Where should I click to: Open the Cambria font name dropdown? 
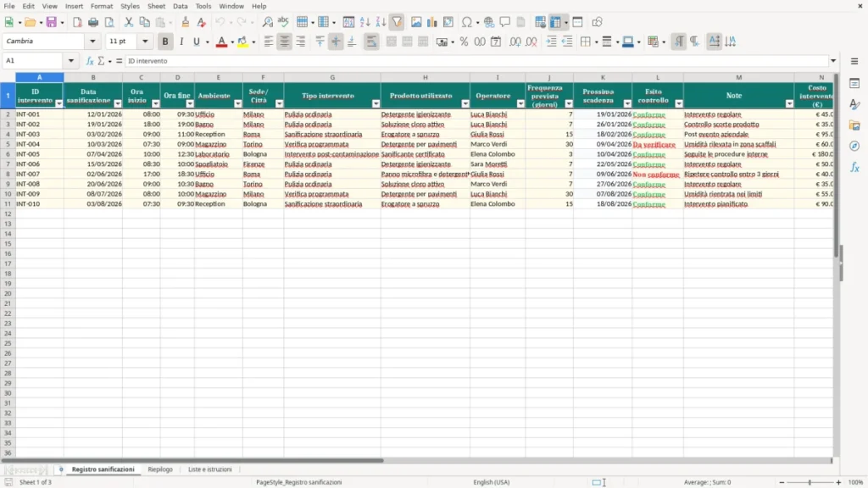(x=92, y=41)
